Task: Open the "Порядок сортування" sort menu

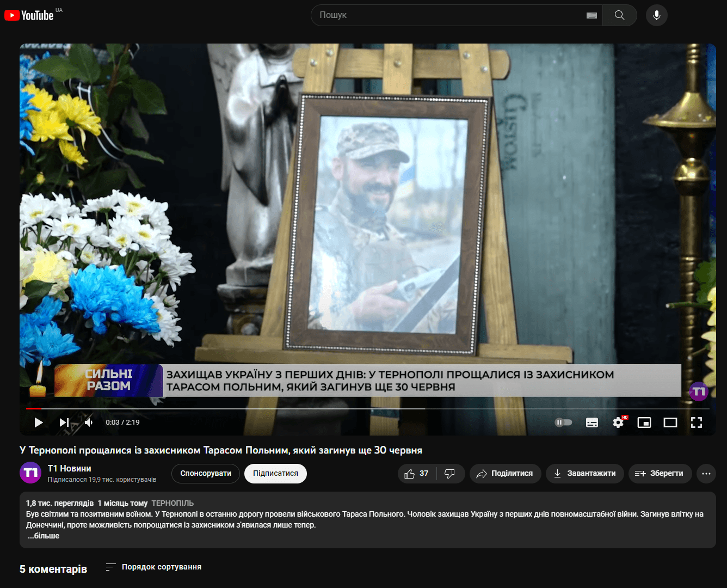Action: click(154, 567)
